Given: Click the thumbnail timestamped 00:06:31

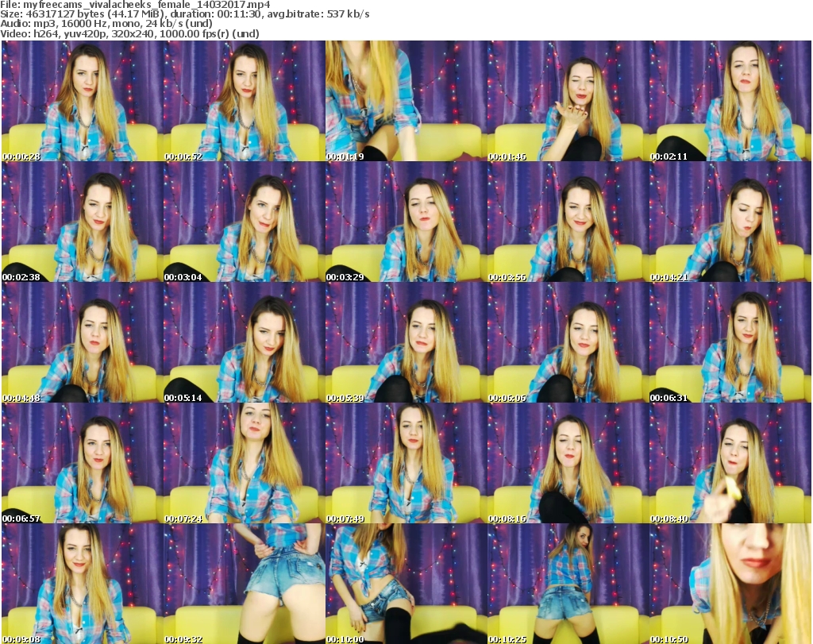Looking at the screenshot, I should (x=730, y=343).
